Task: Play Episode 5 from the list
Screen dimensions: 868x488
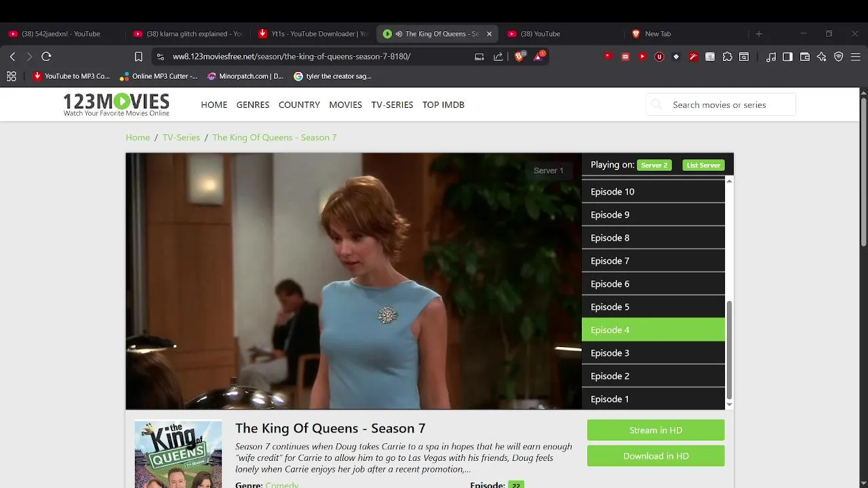Action: [653, 307]
